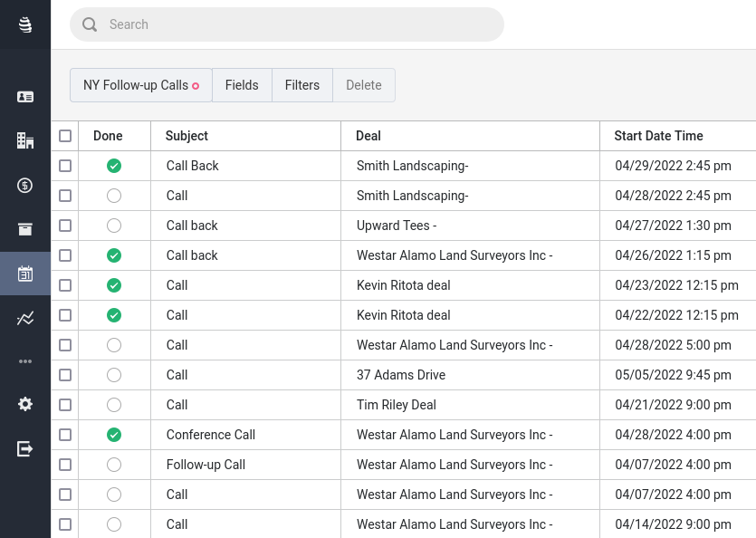Mark Done on the 04/28/2022 2:45 pm call
Screen dimensions: 756x538
tap(114, 196)
